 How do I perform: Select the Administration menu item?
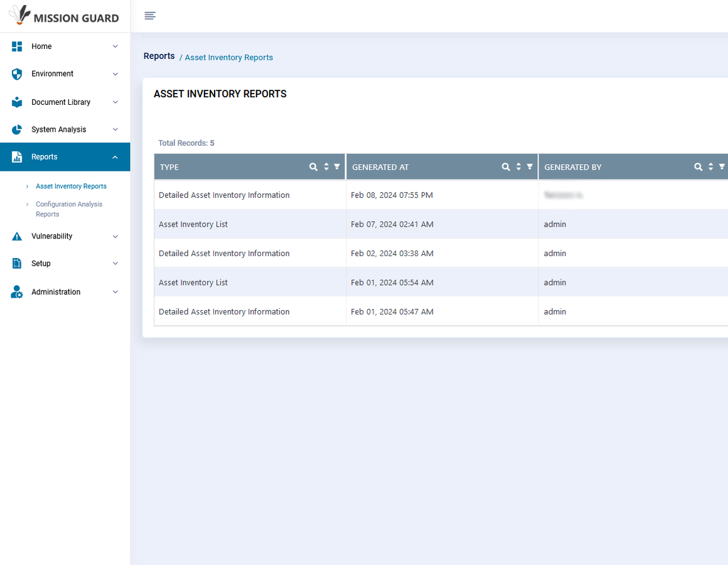[65, 292]
